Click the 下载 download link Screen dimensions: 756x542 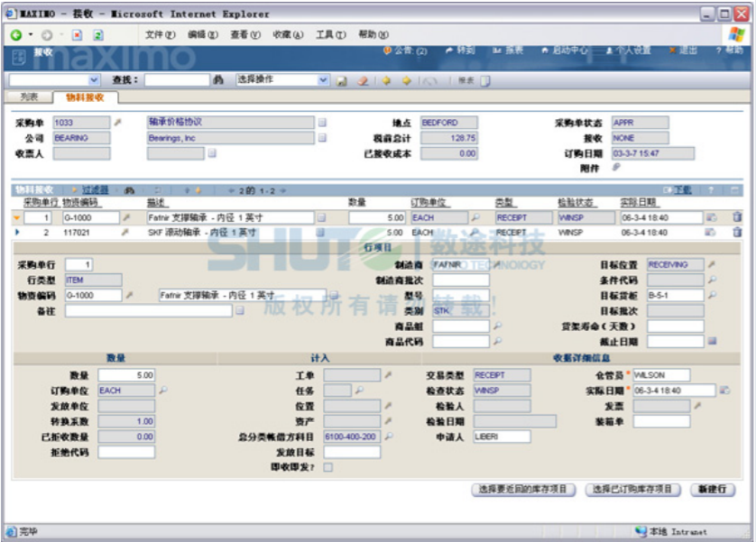[x=682, y=190]
